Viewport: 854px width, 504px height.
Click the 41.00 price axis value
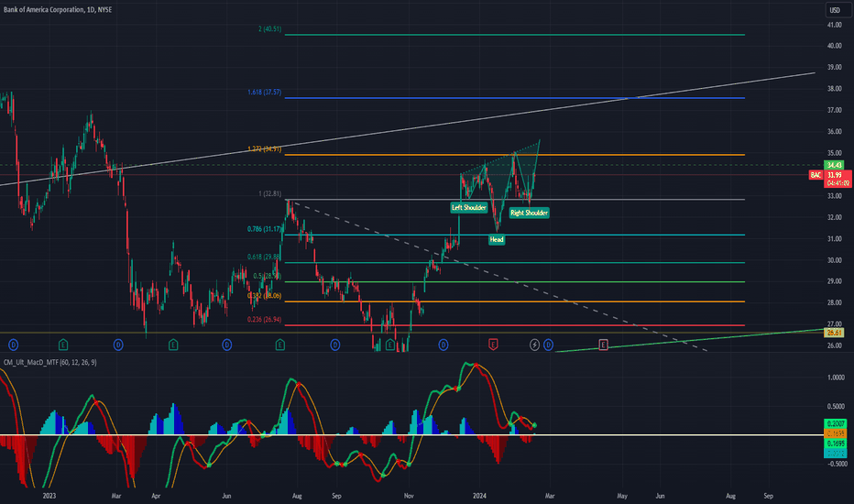tap(835, 25)
